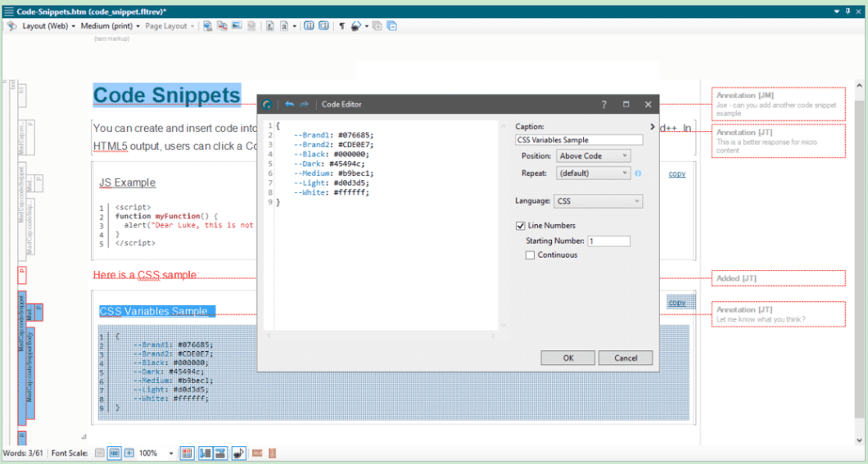Click the grey expand-all icon in top toolbar
This screenshot has width=868, height=464.
pos(377,26)
